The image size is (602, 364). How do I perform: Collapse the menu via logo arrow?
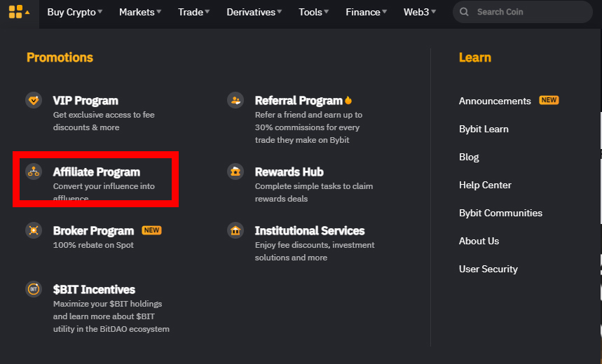(27, 13)
